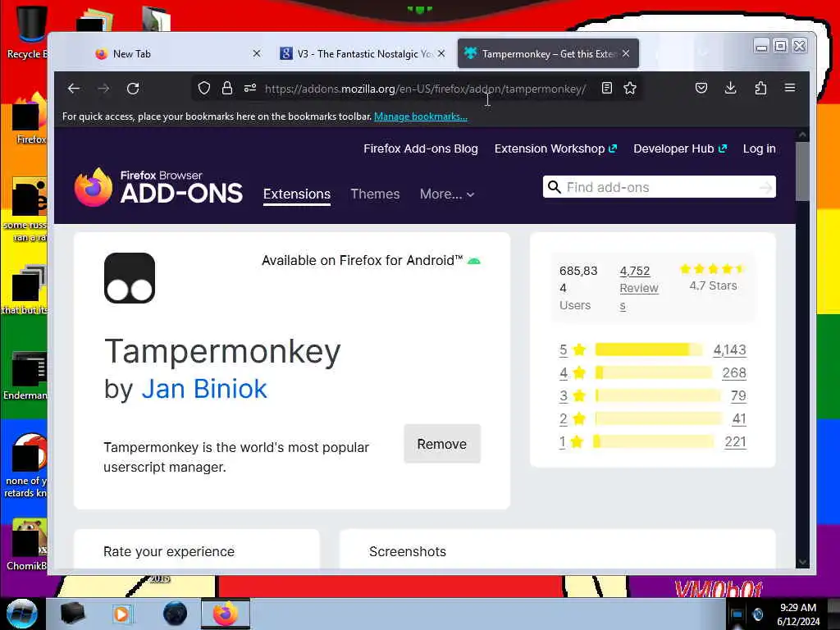Open the site permissions icon in address bar
This screenshot has height=630, width=840.
click(x=250, y=88)
